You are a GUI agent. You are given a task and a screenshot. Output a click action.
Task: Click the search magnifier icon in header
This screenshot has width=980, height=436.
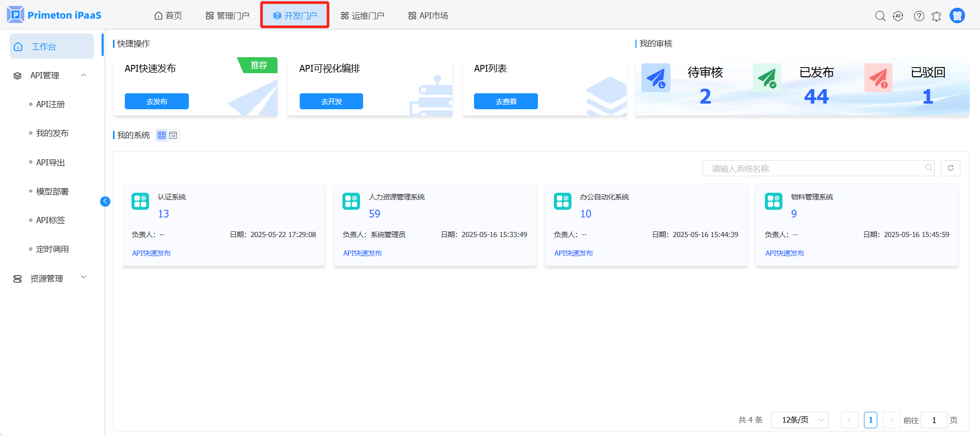pyautogui.click(x=880, y=16)
